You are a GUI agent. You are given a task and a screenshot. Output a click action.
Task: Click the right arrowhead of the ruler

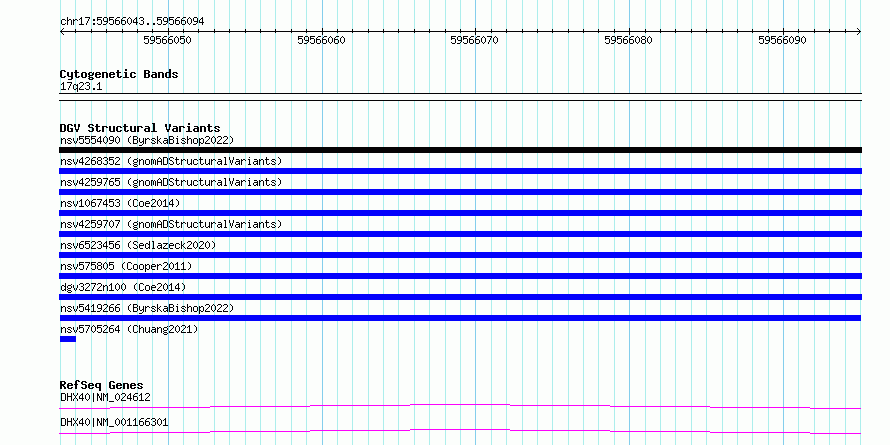[859, 32]
